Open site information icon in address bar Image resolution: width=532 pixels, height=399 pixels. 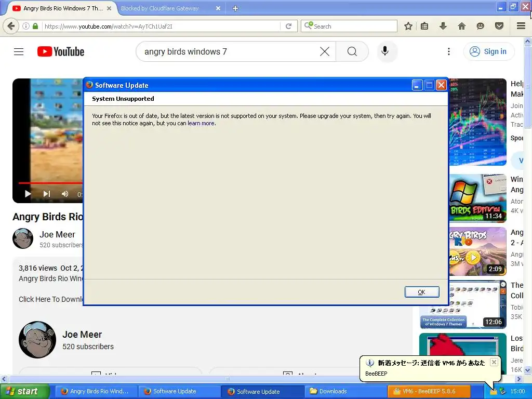[26, 26]
